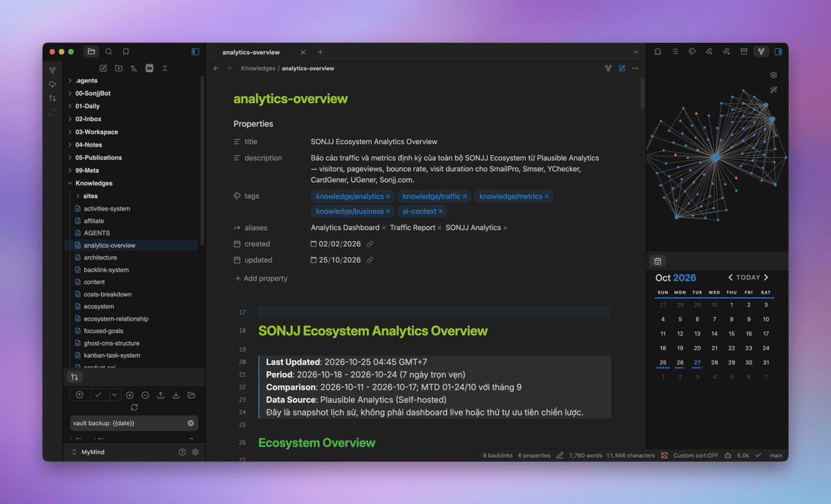The height and width of the screenshot is (504, 831).
Task: Click the Git commit-and-sync button
Action: [x=80, y=395]
